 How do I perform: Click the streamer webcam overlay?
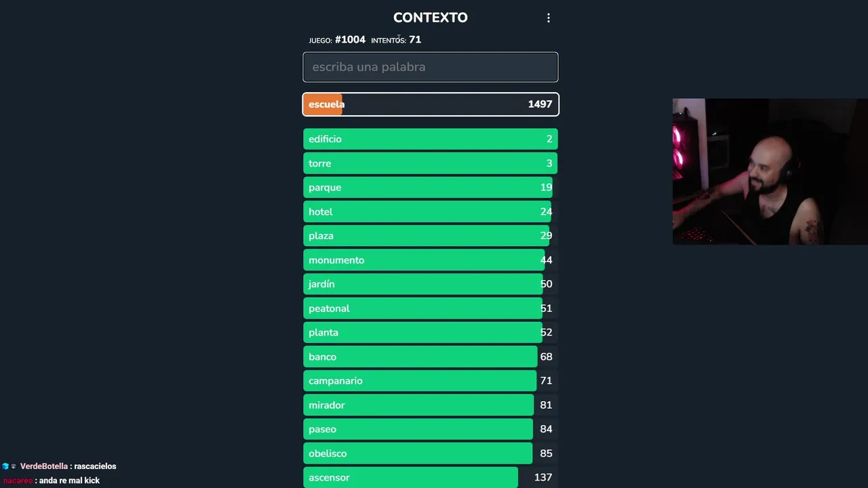pos(770,171)
